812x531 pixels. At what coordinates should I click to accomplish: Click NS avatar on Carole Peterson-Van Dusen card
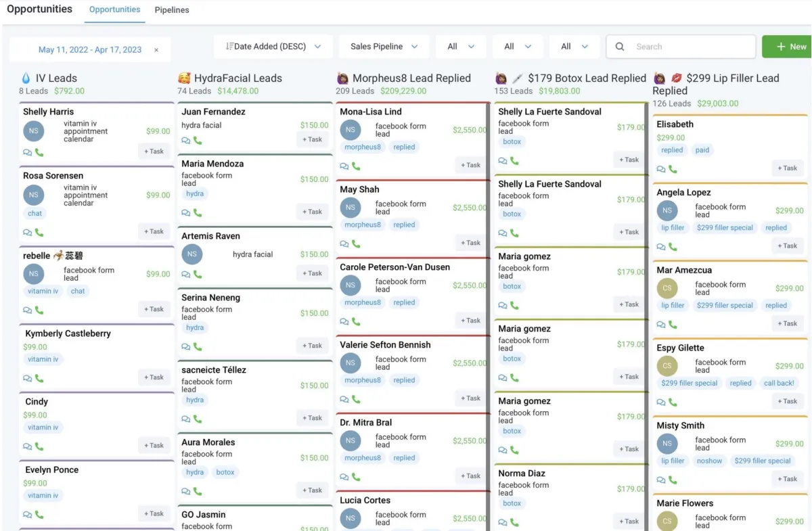[x=350, y=285]
